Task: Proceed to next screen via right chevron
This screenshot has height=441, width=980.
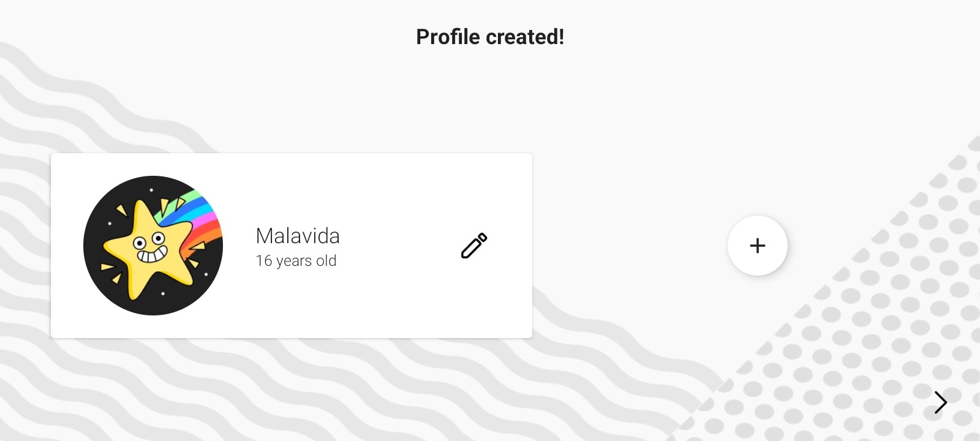Action: click(x=941, y=402)
